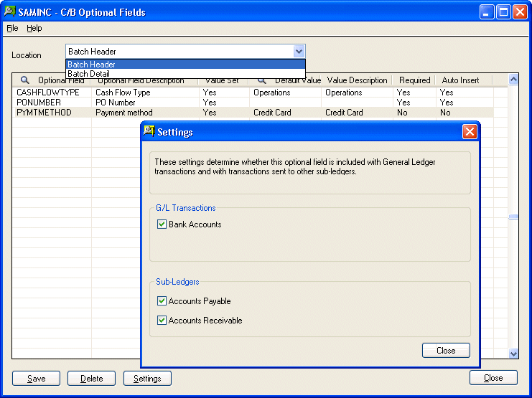This screenshot has width=532, height=398.
Task: Click Operations value description cell
Action: (x=357, y=93)
